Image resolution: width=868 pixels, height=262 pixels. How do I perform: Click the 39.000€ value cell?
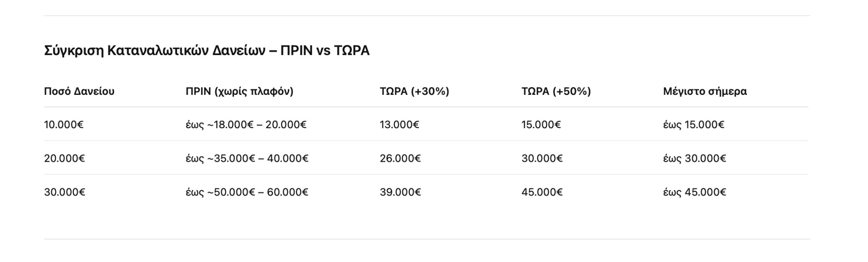(x=400, y=192)
